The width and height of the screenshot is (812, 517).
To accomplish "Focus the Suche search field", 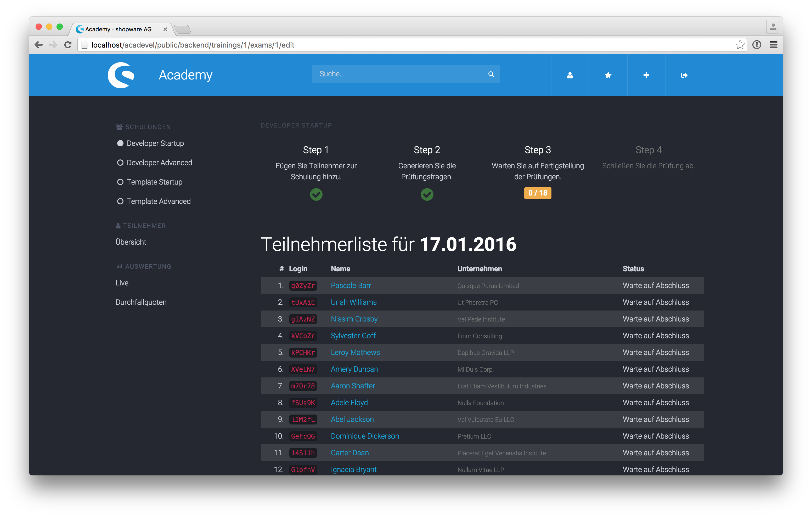I will coord(398,74).
